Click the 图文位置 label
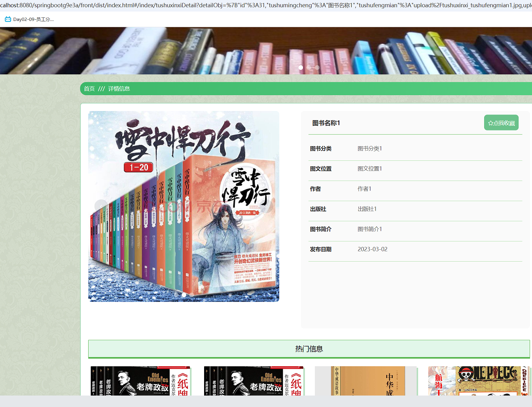 (x=321, y=169)
